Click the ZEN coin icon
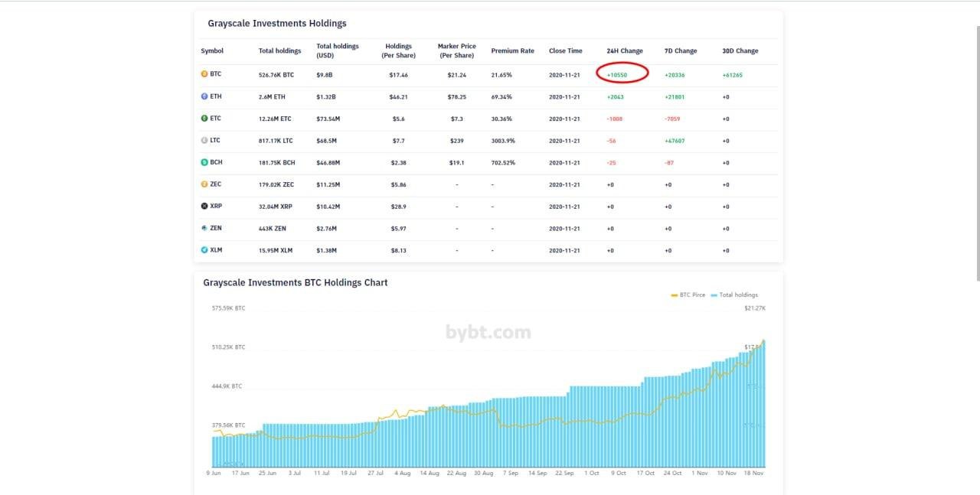The image size is (980, 495). [204, 228]
